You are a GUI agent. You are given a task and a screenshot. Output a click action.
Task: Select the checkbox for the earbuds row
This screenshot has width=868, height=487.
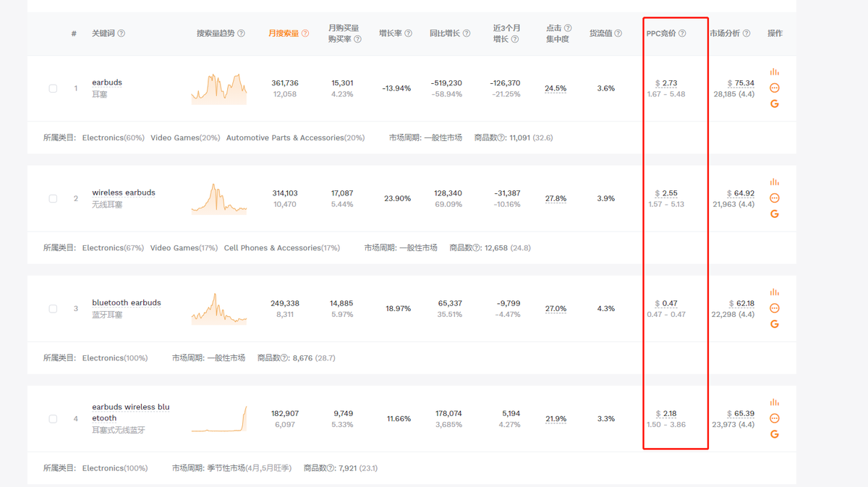(x=53, y=88)
